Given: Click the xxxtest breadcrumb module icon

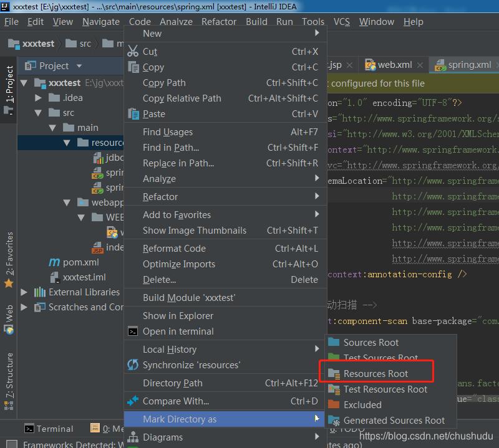Looking at the screenshot, I should tap(14, 44).
